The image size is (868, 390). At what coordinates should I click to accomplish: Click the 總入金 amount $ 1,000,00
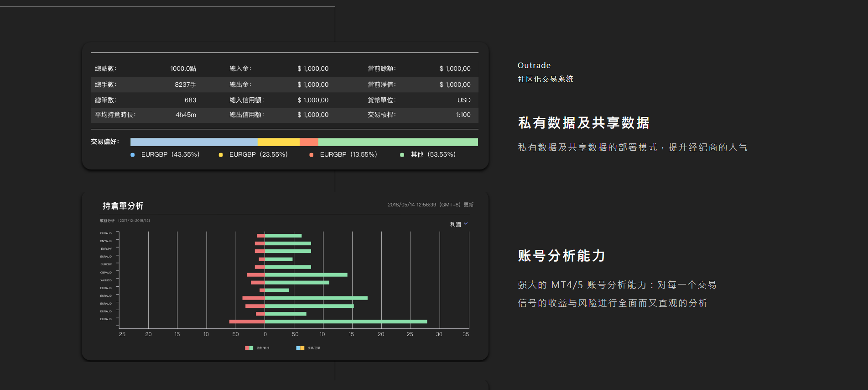click(313, 69)
